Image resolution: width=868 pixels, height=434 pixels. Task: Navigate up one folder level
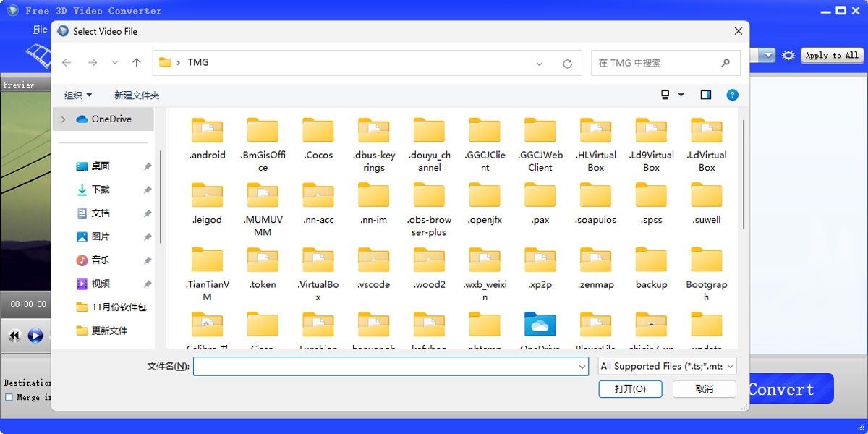[136, 62]
